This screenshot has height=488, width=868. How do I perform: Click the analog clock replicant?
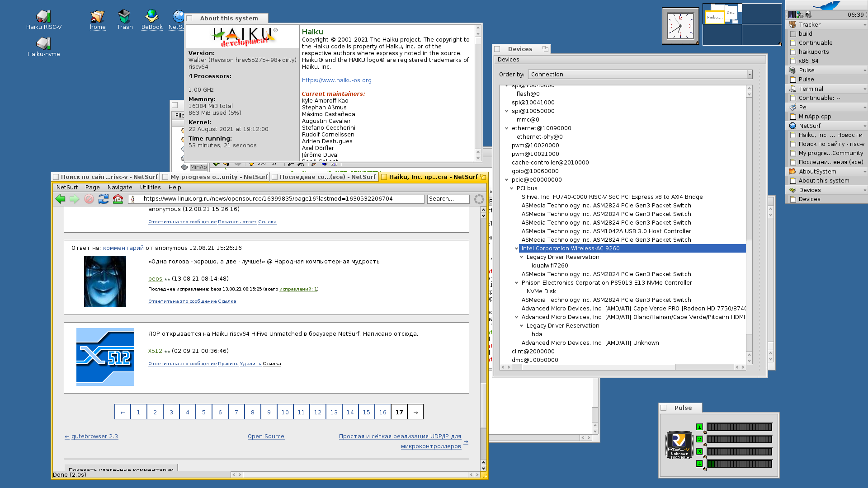680,26
